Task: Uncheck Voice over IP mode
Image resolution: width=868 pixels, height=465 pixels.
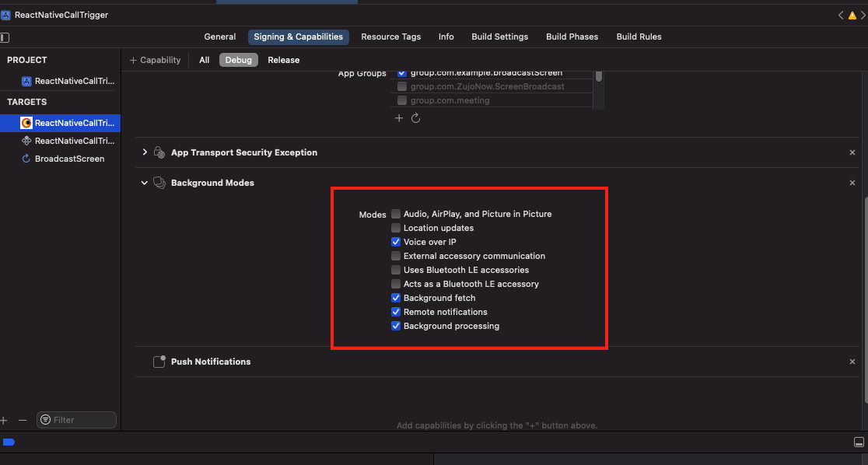Action: click(x=396, y=242)
